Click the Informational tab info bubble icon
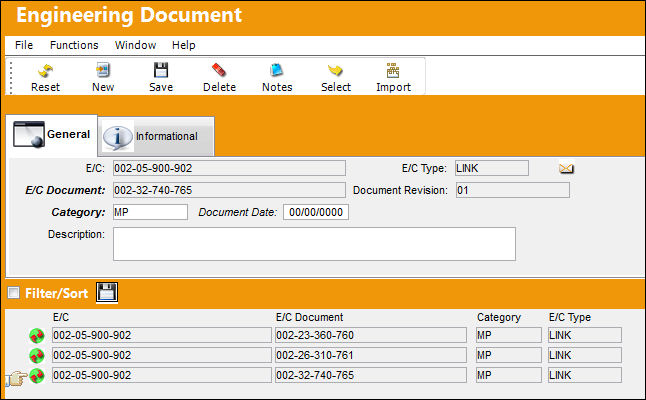The width and height of the screenshot is (646, 400). 118,137
